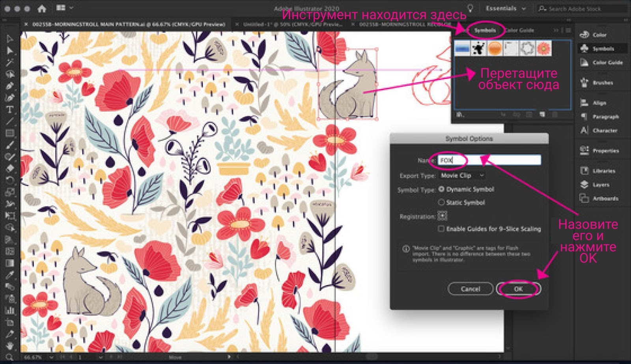This screenshot has height=364, width=631.
Task: Select the Dynamic Symbol radio button
Action: point(442,189)
